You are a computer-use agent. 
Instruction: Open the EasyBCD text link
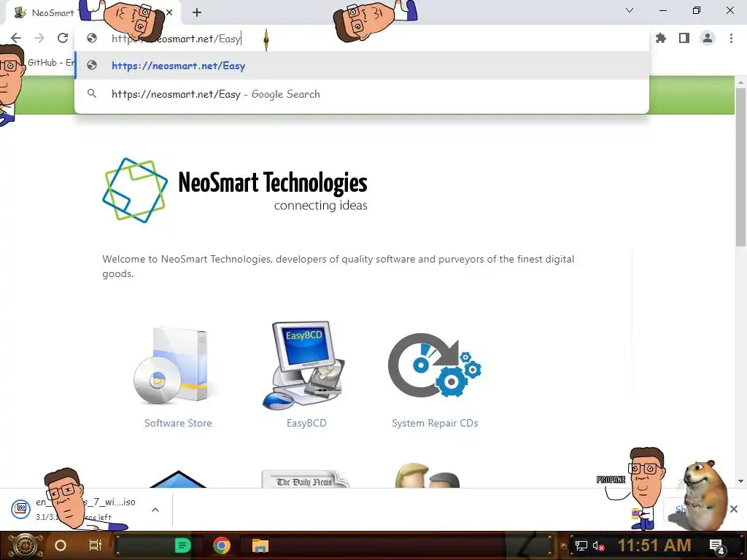pyautogui.click(x=306, y=423)
